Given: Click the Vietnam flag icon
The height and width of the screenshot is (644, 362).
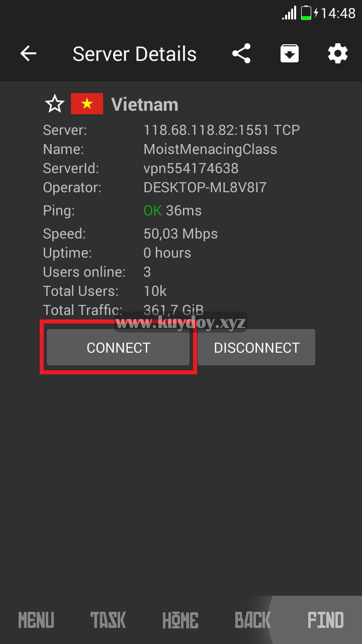Looking at the screenshot, I should point(87,104).
